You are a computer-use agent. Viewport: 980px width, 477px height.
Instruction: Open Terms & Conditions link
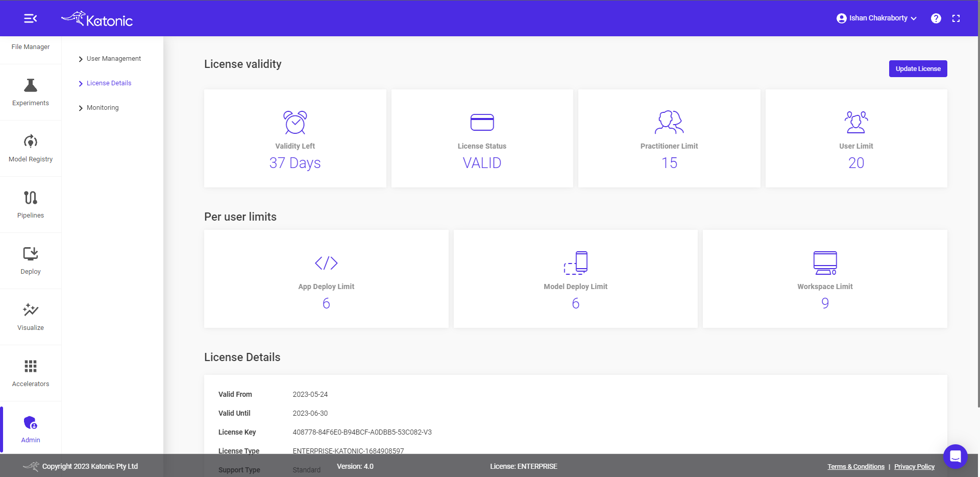click(x=856, y=467)
